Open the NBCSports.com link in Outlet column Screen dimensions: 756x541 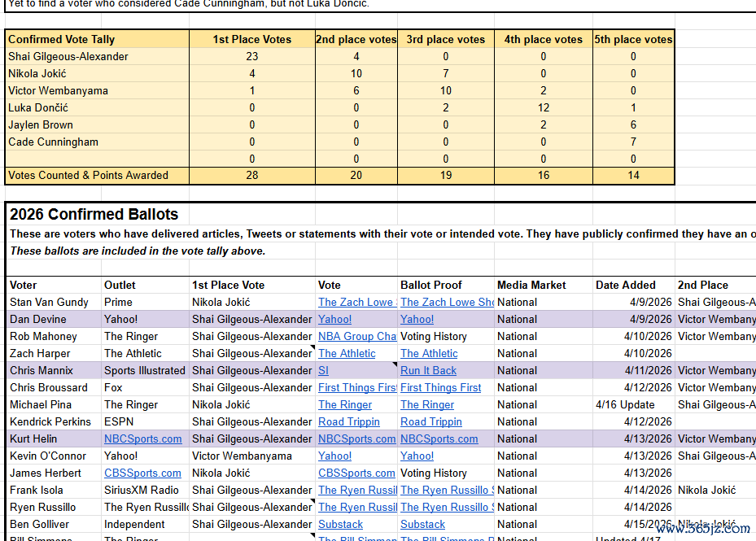point(142,438)
